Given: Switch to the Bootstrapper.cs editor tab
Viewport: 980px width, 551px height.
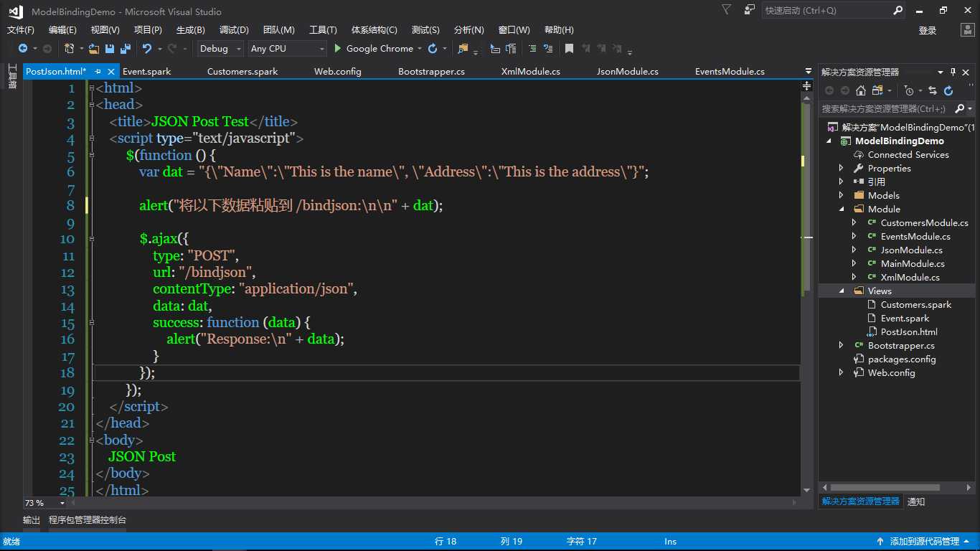Looking at the screenshot, I should click(431, 72).
